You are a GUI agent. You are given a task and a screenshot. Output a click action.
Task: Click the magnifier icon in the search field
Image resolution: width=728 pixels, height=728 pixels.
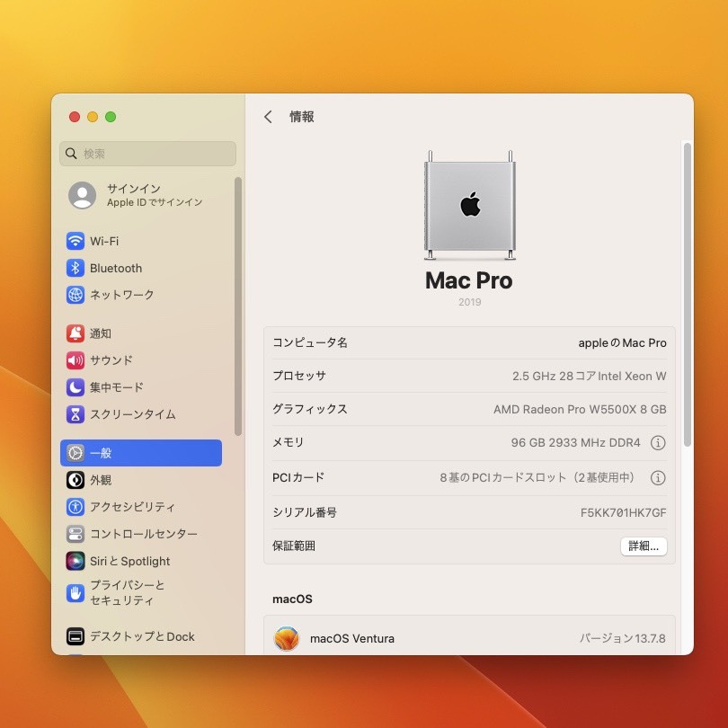point(71,154)
